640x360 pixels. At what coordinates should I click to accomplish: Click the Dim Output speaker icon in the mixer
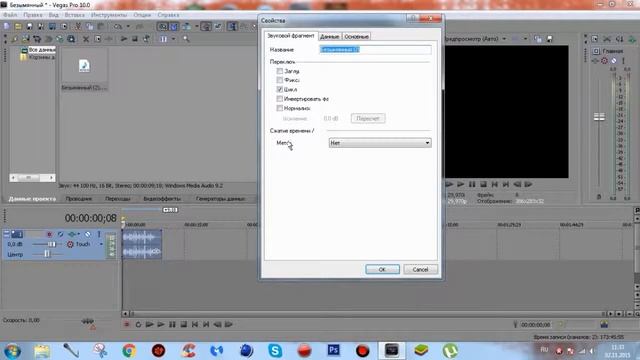pos(620,39)
